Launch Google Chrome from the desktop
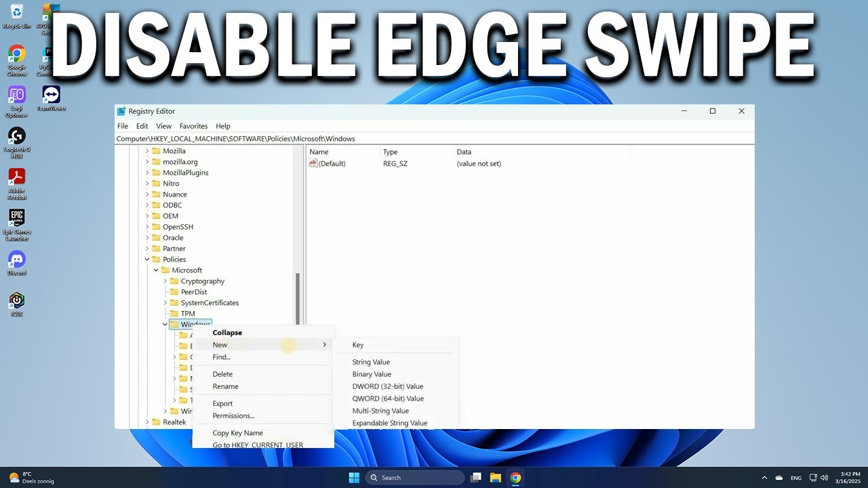This screenshot has height=488, width=868. pos(16,60)
